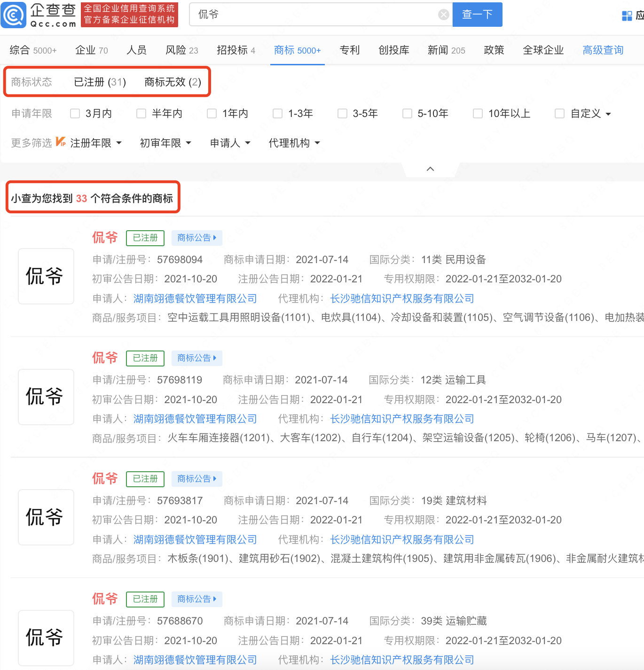Switch to the 全球企业 tab
Image resolution: width=644 pixels, height=670 pixels.
pos(543,50)
